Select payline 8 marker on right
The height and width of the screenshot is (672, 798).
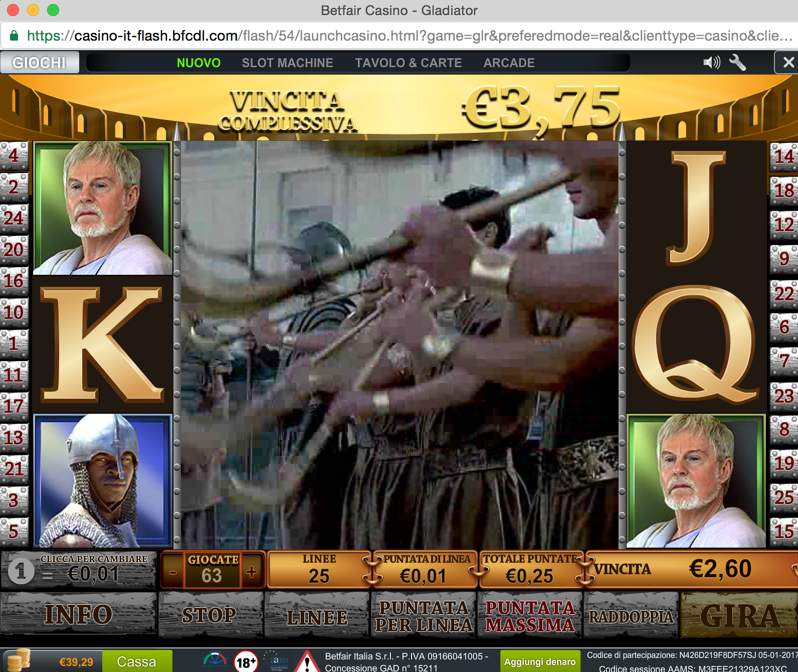784,429
